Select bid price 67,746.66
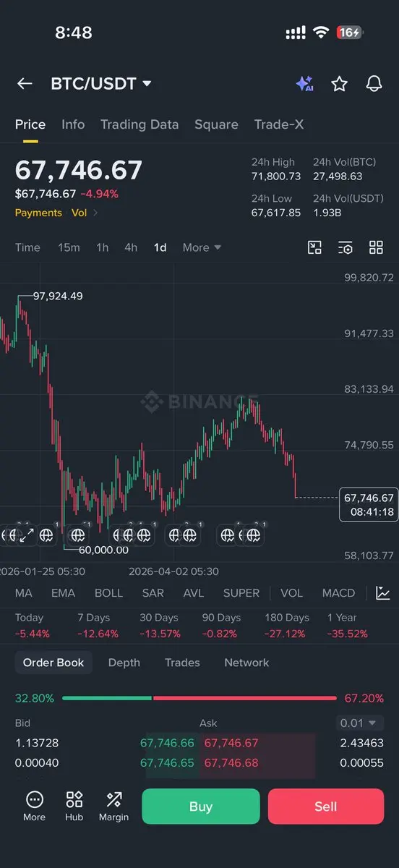 (167, 743)
